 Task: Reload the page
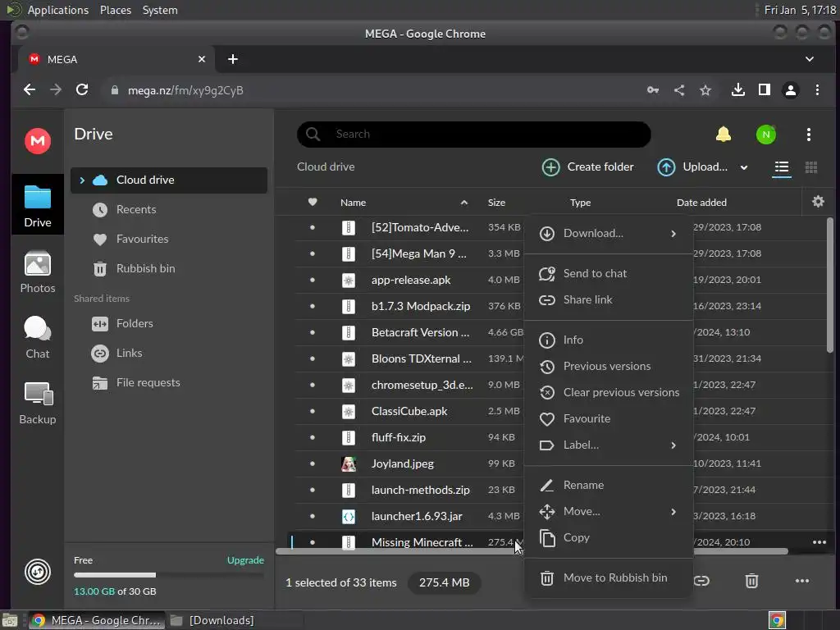click(x=82, y=89)
